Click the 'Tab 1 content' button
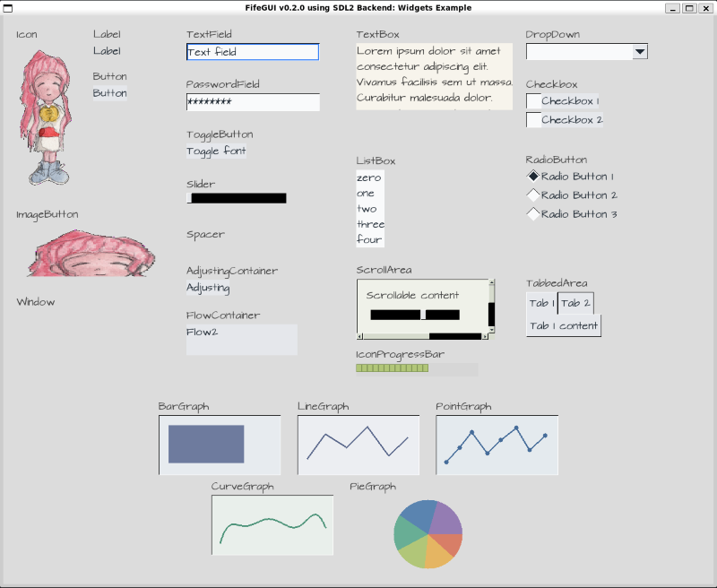This screenshot has height=588, width=717. coord(563,324)
